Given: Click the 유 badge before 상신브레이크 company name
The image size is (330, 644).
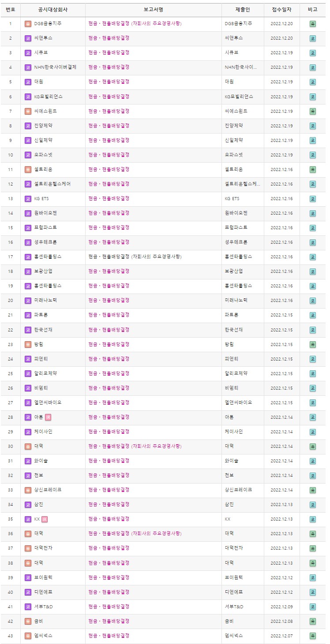Looking at the screenshot, I should tap(28, 490).
